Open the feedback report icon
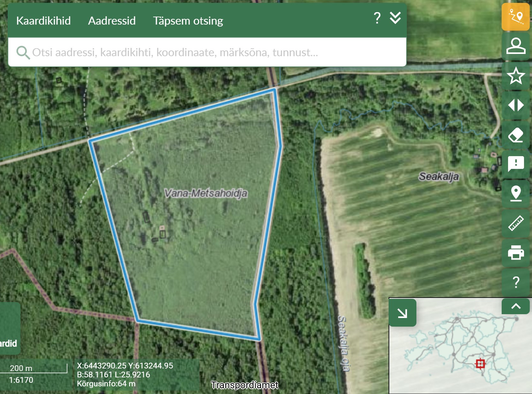Image resolution: width=532 pixels, height=394 pixels. [515, 164]
